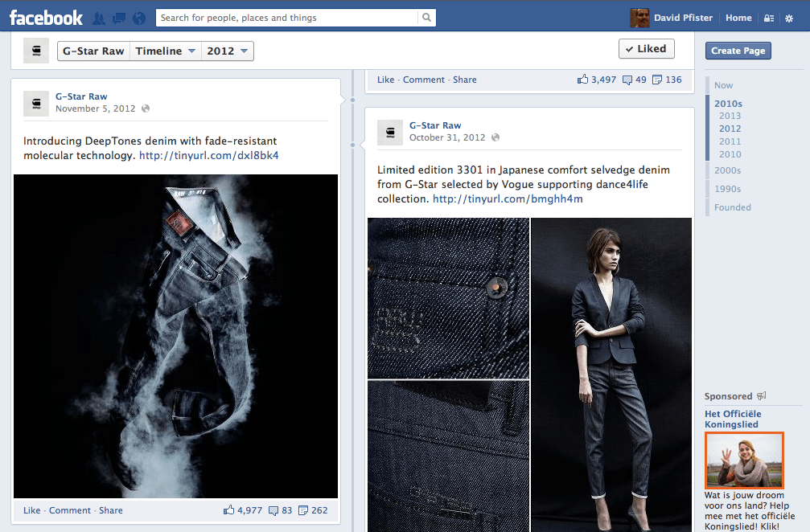This screenshot has width=810, height=532.
Task: Open account settings gear icon
Action: (x=788, y=18)
